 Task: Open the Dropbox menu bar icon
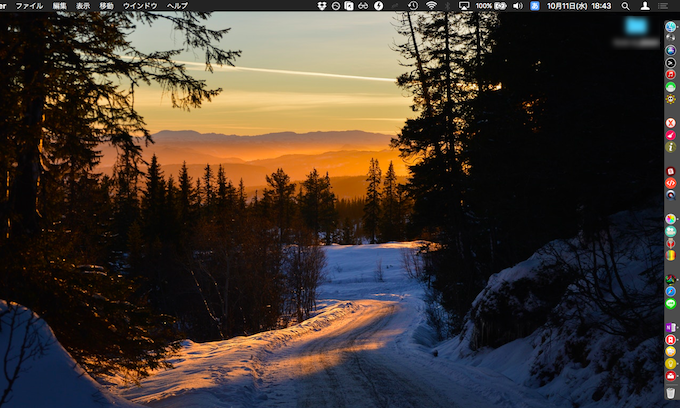tap(321, 6)
